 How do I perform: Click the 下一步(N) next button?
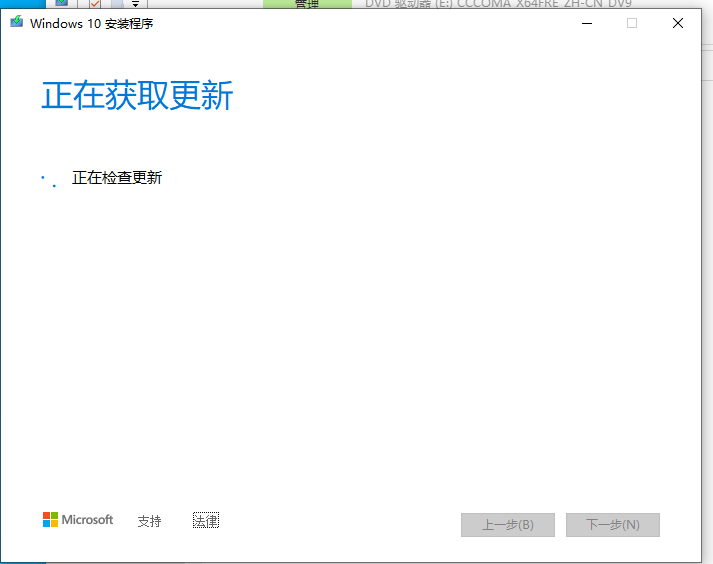pyautogui.click(x=613, y=525)
